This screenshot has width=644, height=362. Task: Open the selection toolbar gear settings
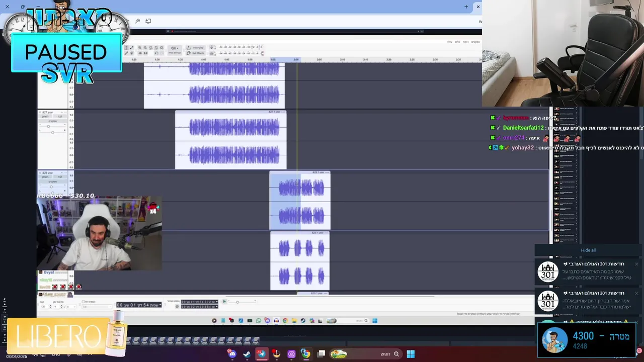[177, 306]
